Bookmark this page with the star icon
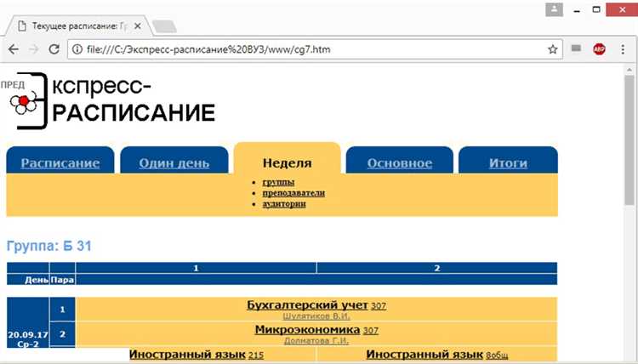638x364 pixels. (552, 49)
